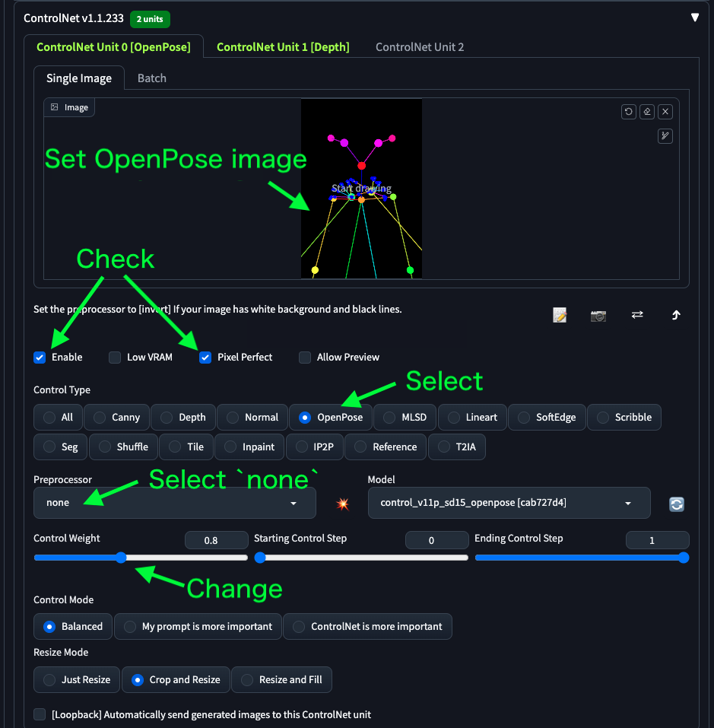Select the Normal control type
The height and width of the screenshot is (728, 714).
(252, 418)
